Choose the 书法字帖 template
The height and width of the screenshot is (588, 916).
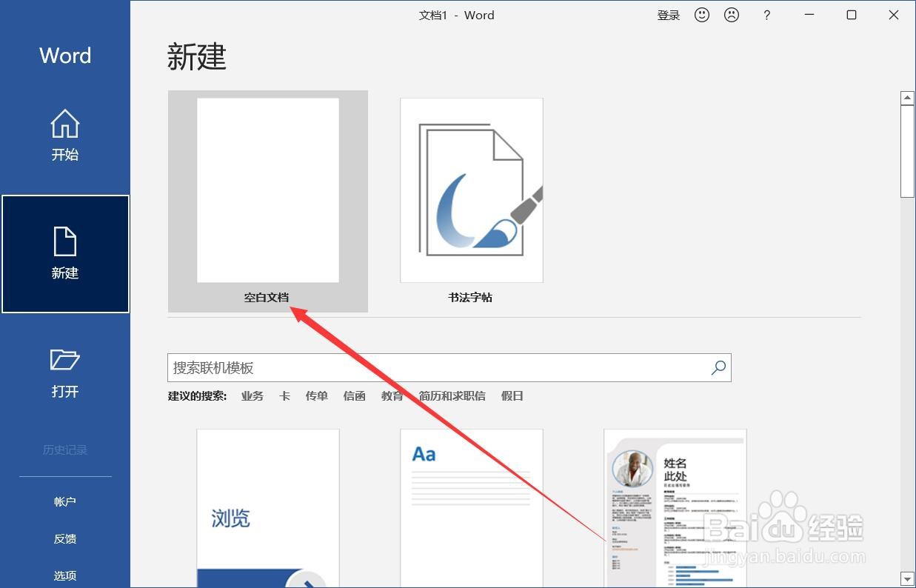click(471, 201)
